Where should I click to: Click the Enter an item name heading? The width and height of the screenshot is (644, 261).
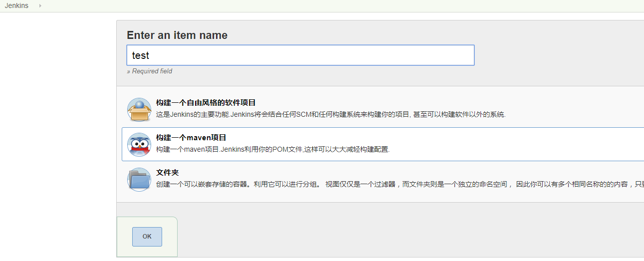click(x=177, y=35)
